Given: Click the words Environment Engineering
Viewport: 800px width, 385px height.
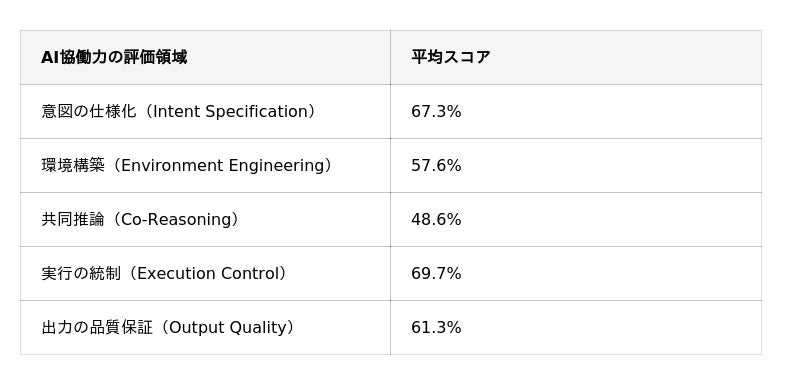Looking at the screenshot, I should point(222,166).
